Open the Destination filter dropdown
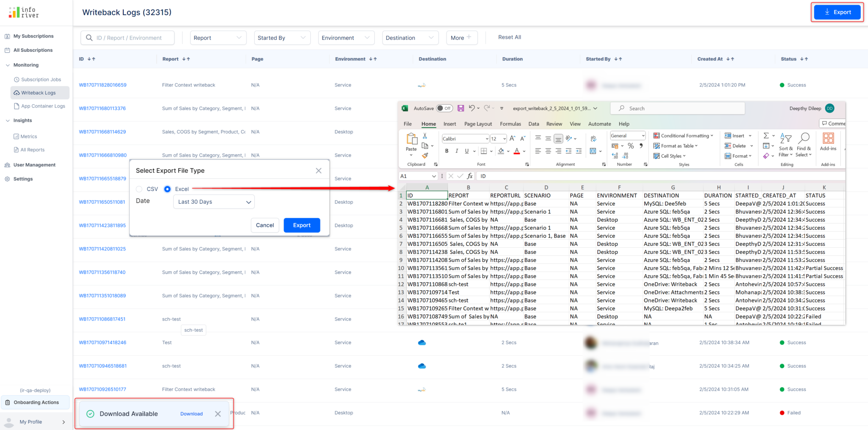 pyautogui.click(x=409, y=38)
